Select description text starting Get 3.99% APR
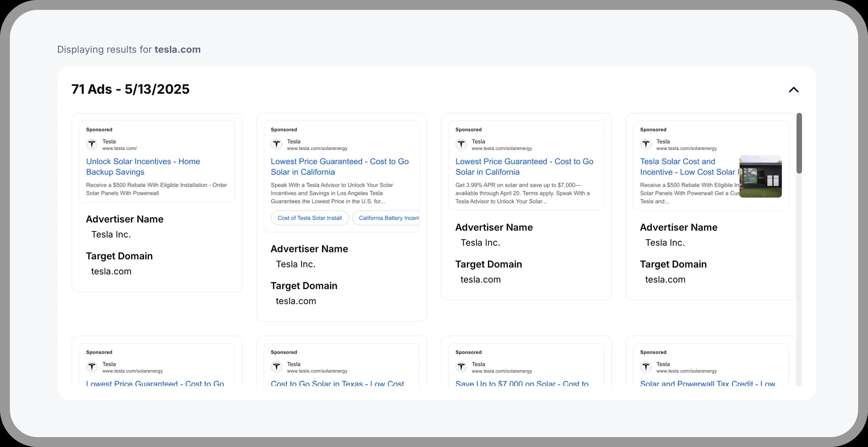This screenshot has height=447, width=868. (x=523, y=193)
